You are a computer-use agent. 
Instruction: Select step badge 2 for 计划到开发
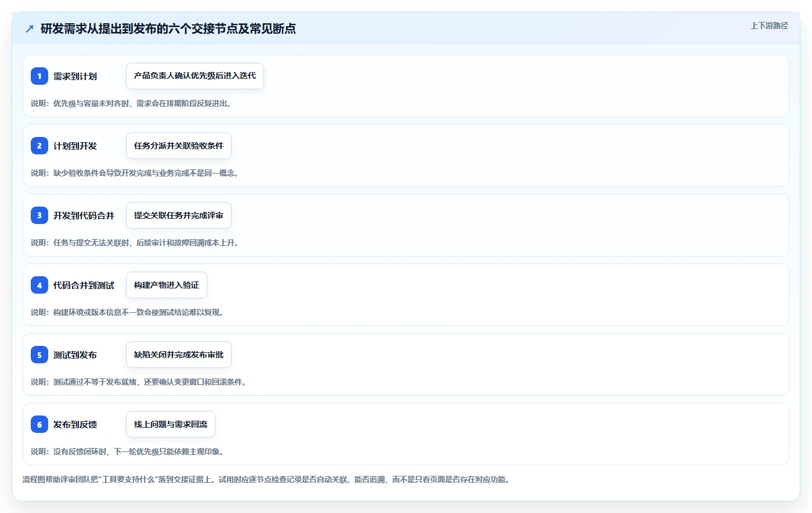coord(39,146)
